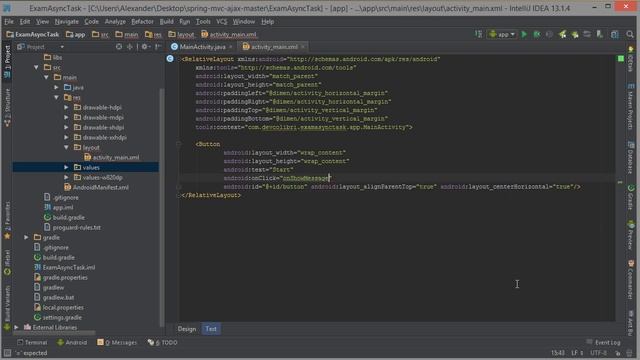
Task: Open the File menu
Action: (9, 22)
